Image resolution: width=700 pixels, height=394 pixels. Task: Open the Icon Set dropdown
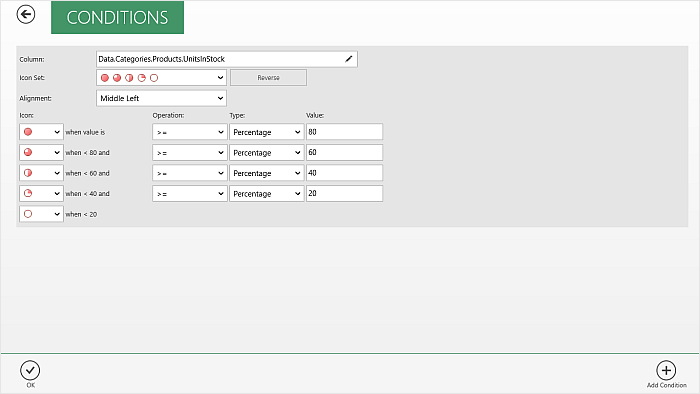coord(161,78)
